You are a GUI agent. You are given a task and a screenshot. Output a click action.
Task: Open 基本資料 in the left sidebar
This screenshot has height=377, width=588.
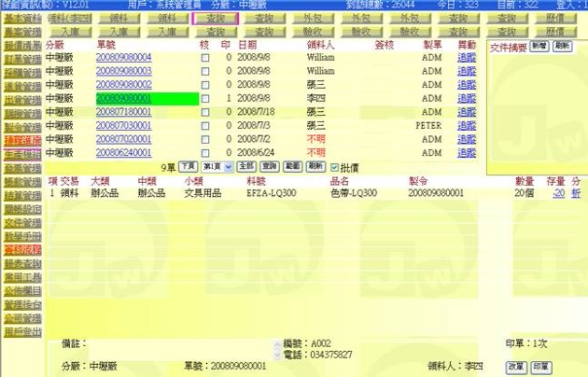click(x=21, y=18)
